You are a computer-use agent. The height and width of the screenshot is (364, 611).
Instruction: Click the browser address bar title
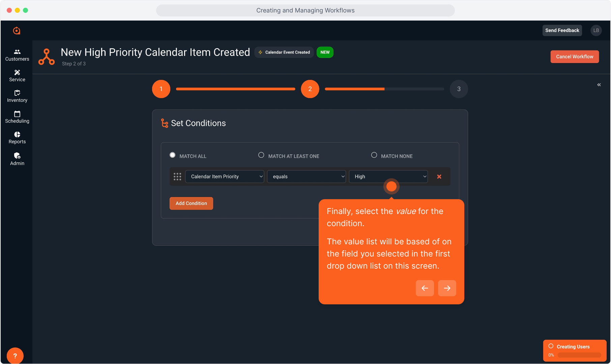coord(305,10)
